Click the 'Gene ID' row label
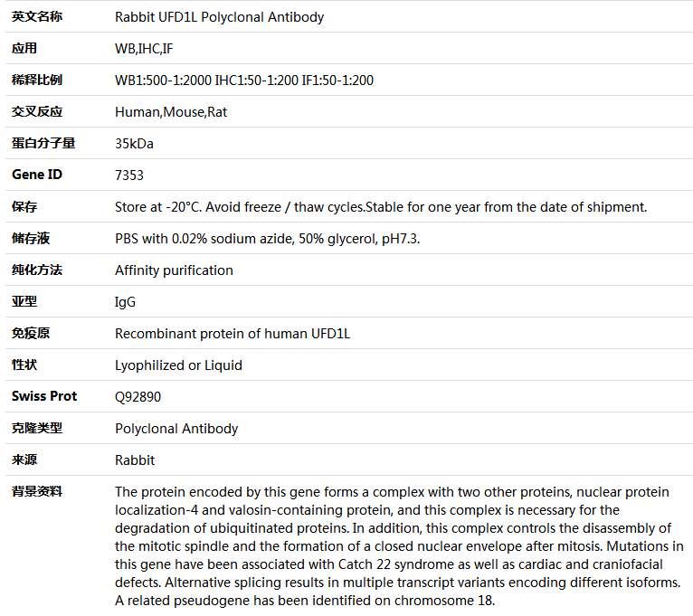Screen dimensions: 693x616 (37, 175)
